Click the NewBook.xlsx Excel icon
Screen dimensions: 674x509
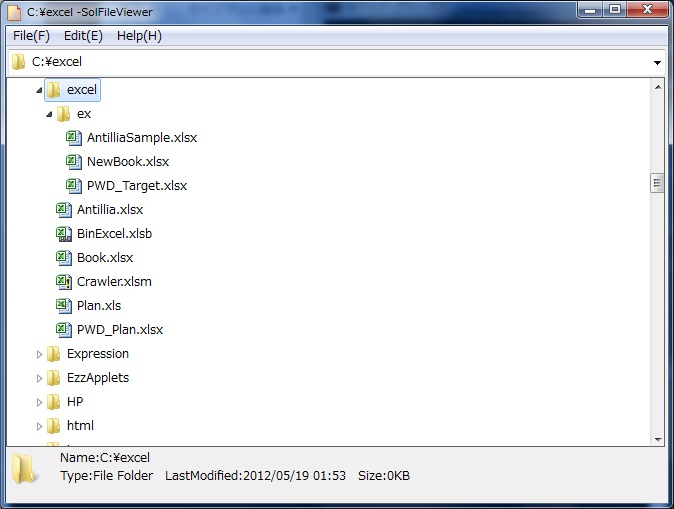pyautogui.click(x=74, y=162)
